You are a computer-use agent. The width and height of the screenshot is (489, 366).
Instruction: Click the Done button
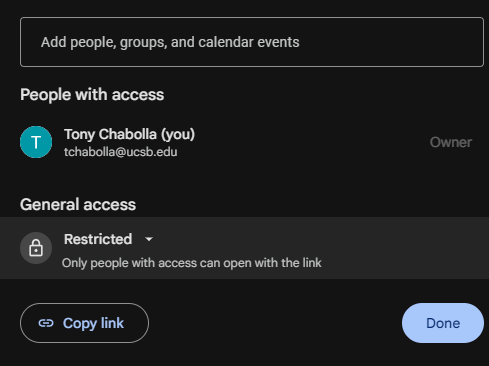point(443,323)
